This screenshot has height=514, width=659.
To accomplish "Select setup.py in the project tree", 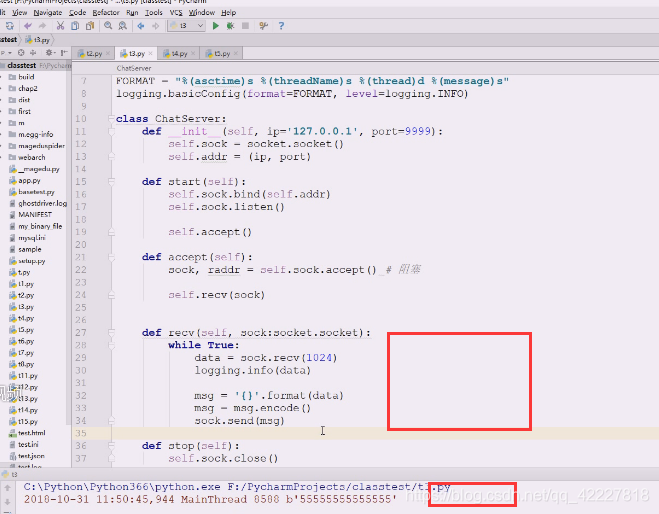I will [x=32, y=261].
